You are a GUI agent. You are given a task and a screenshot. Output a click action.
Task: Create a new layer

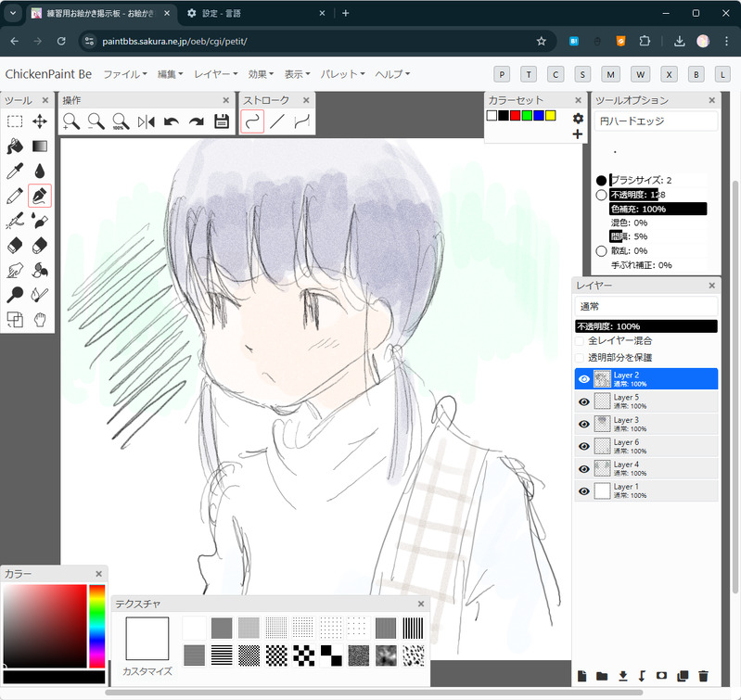coord(581,676)
